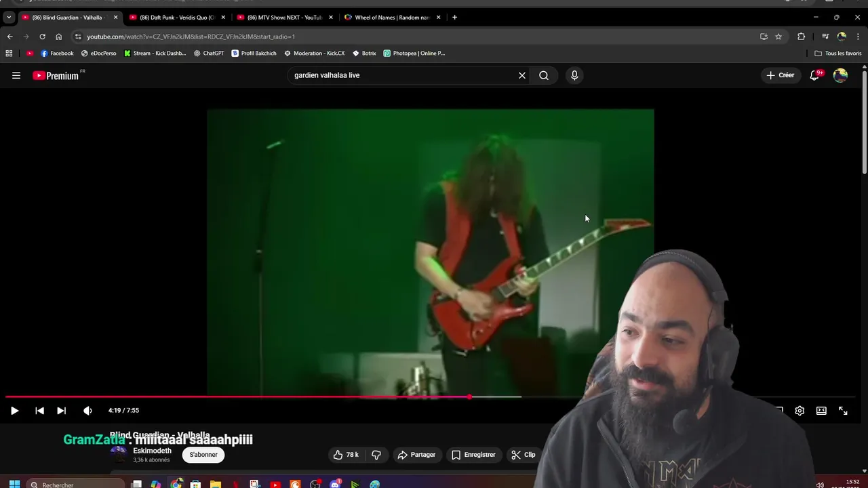Open media controls icon in toolbar
The height and width of the screenshot is (488, 868).
click(x=825, y=37)
